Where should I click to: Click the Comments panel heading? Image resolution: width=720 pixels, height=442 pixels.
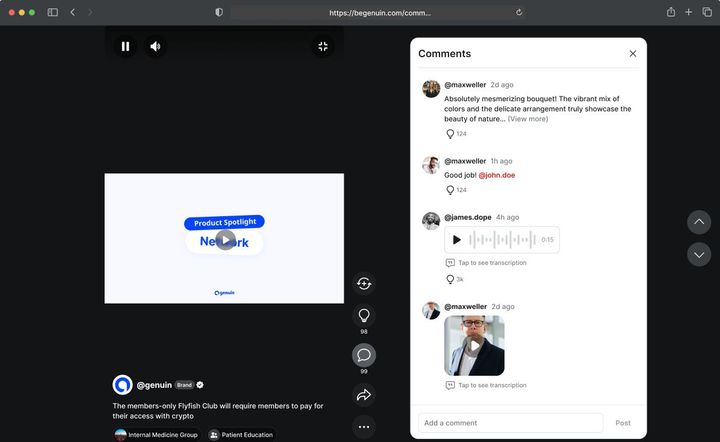(444, 54)
